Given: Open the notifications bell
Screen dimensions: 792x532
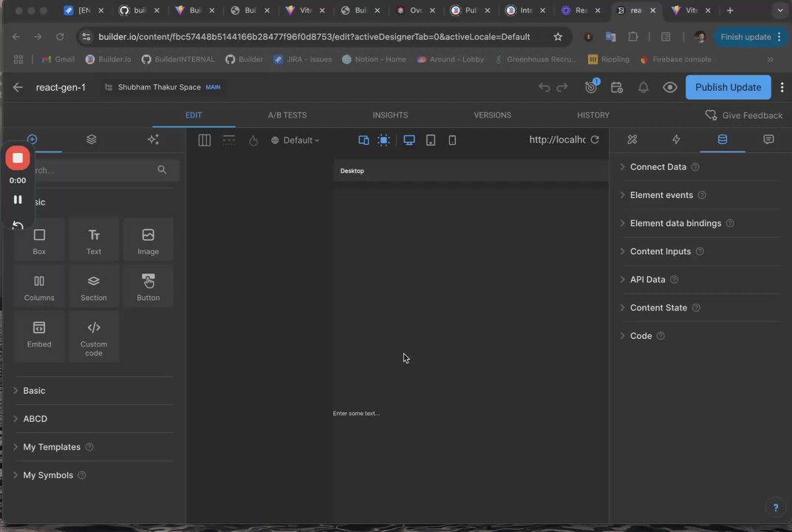Looking at the screenshot, I should (x=643, y=87).
